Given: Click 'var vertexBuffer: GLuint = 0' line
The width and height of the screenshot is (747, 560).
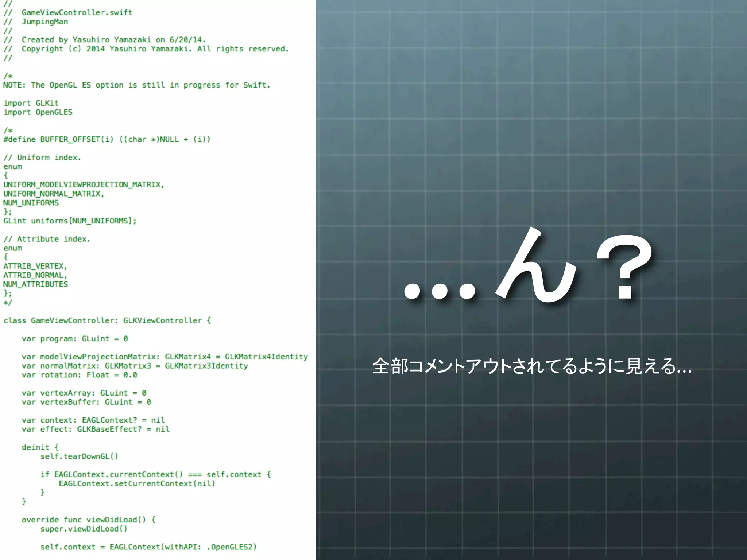Looking at the screenshot, I should tap(86, 402).
